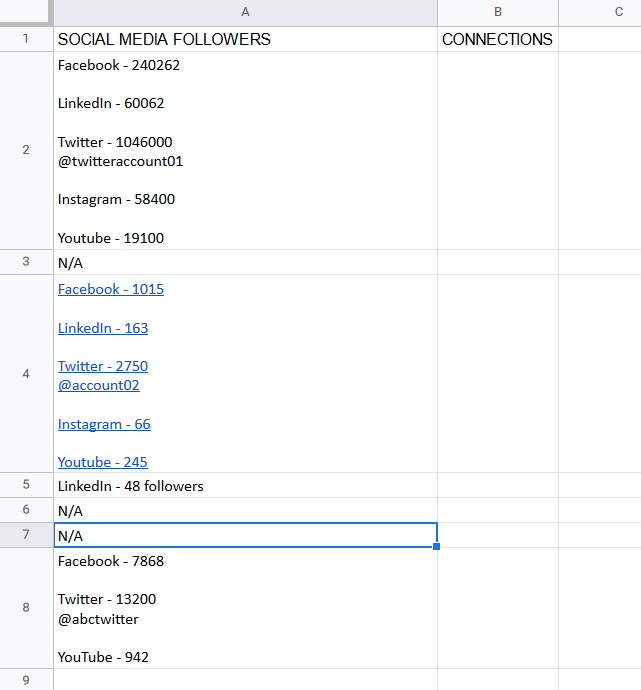The height and width of the screenshot is (690, 641).
Task: Select column C header
Action: pyautogui.click(x=600, y=12)
